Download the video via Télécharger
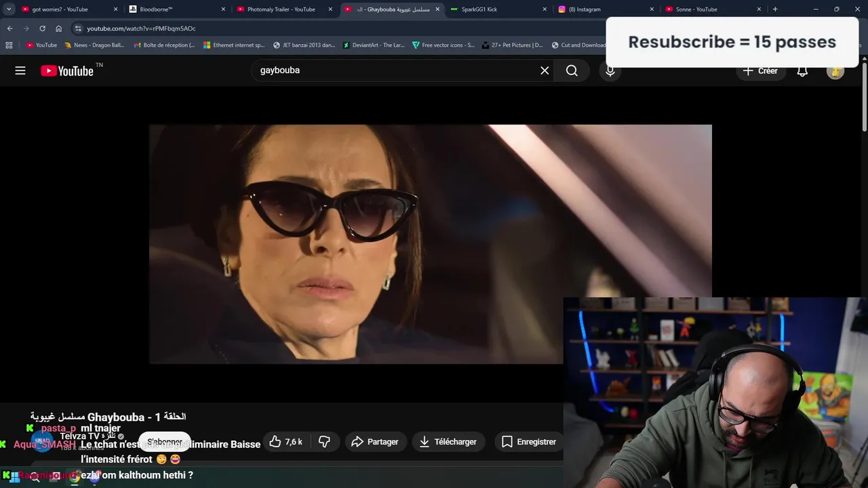Screen dimensions: 868x488 tap(448, 442)
